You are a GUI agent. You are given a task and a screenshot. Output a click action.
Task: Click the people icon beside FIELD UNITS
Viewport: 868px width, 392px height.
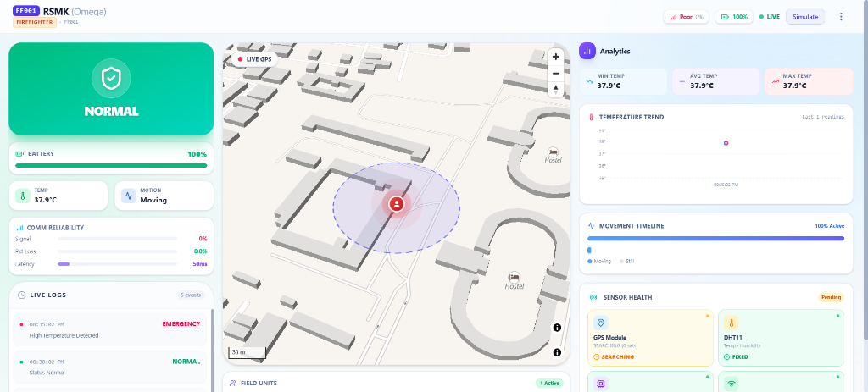pos(233,384)
